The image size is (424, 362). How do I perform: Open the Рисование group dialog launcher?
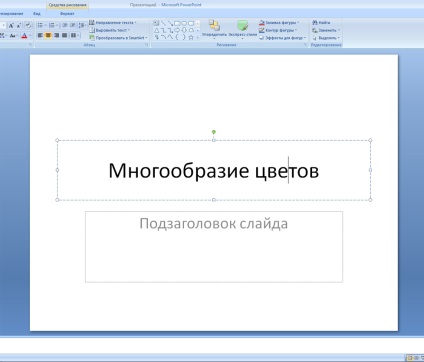305,44
